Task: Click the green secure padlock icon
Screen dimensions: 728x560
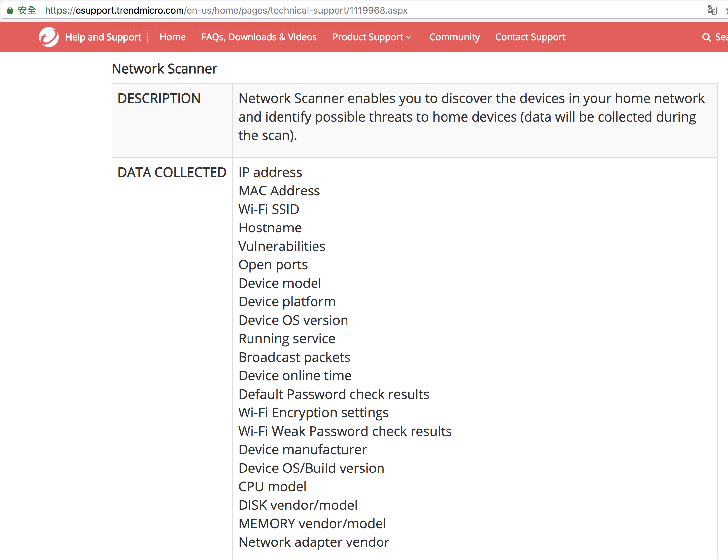Action: pyautogui.click(x=10, y=10)
